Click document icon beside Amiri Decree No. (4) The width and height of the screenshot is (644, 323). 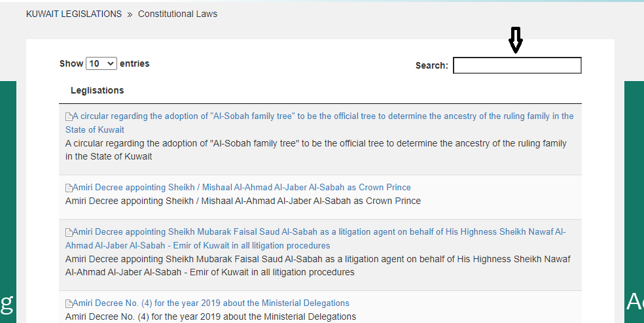(69, 304)
